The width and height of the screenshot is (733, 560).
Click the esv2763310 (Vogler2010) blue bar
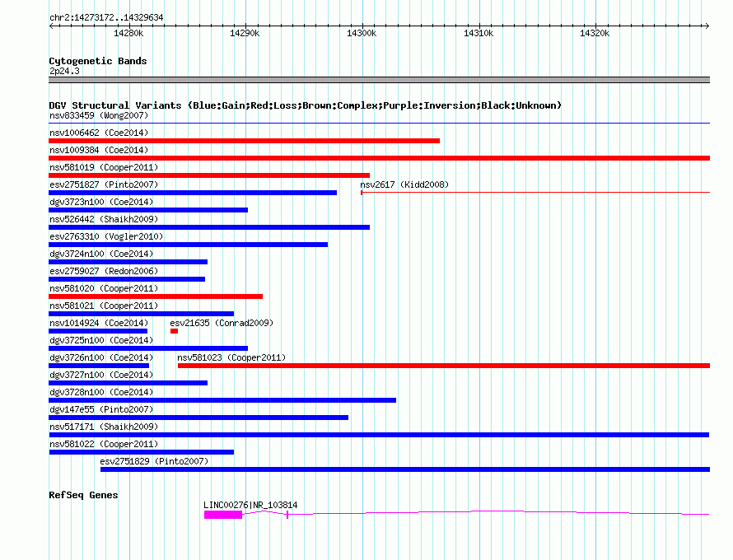pyautogui.click(x=188, y=245)
